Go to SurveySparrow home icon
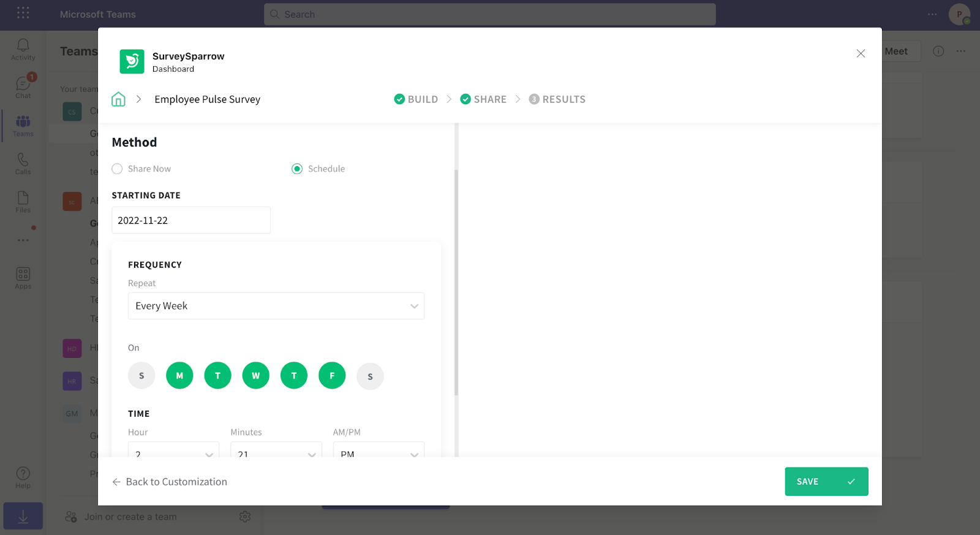The image size is (980, 535). pos(118,99)
